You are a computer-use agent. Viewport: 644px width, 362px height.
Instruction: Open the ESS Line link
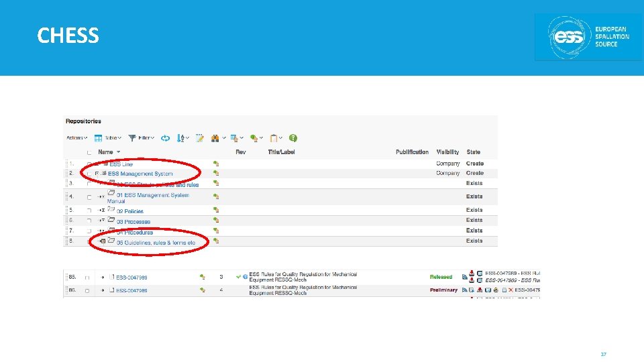click(121, 164)
